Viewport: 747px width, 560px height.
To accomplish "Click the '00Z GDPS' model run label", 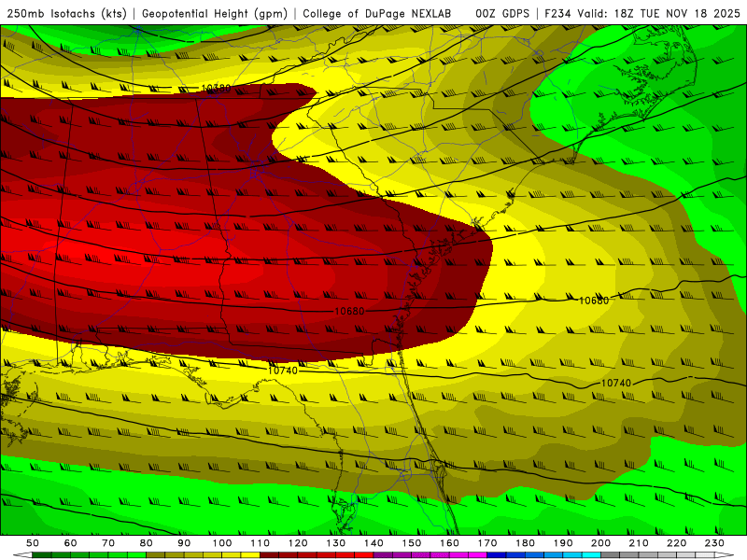I will point(502,13).
